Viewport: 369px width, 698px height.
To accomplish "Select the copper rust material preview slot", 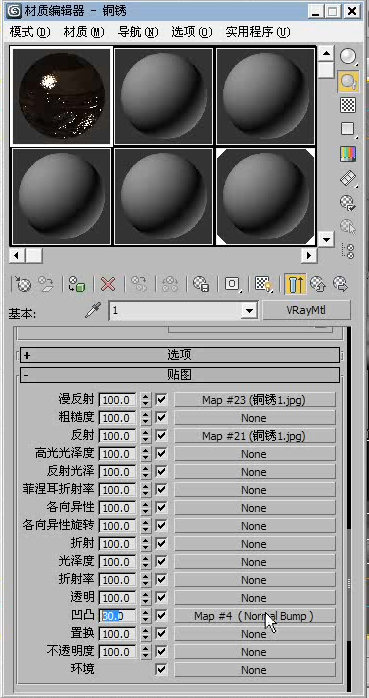I will point(61,96).
